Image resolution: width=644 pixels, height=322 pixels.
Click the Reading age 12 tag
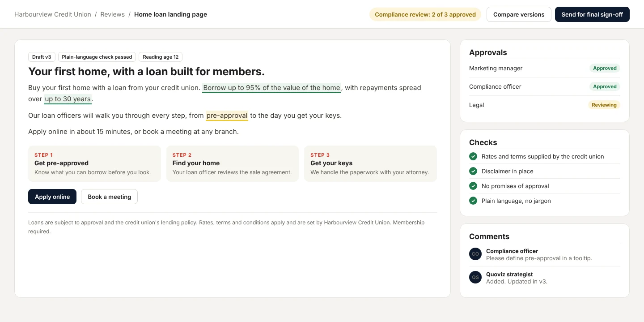point(161,57)
